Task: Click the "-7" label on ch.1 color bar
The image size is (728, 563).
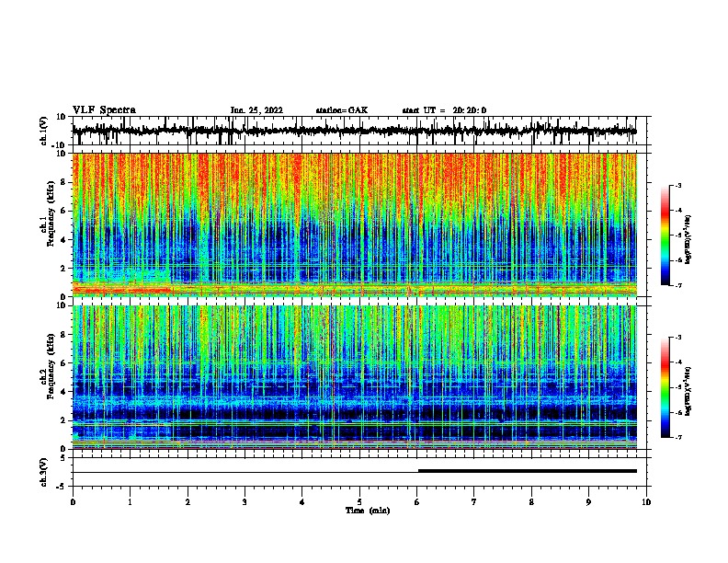Action: click(678, 285)
